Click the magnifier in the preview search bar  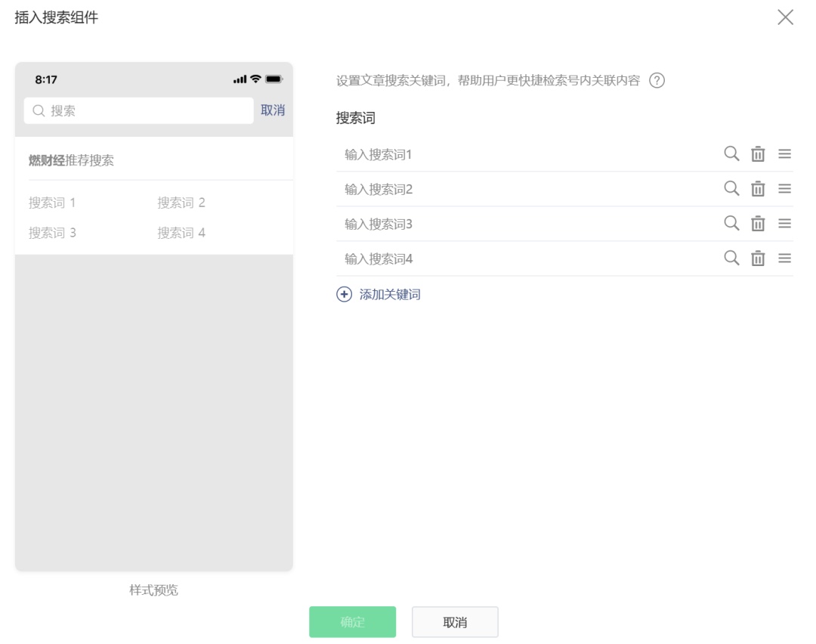(39, 110)
